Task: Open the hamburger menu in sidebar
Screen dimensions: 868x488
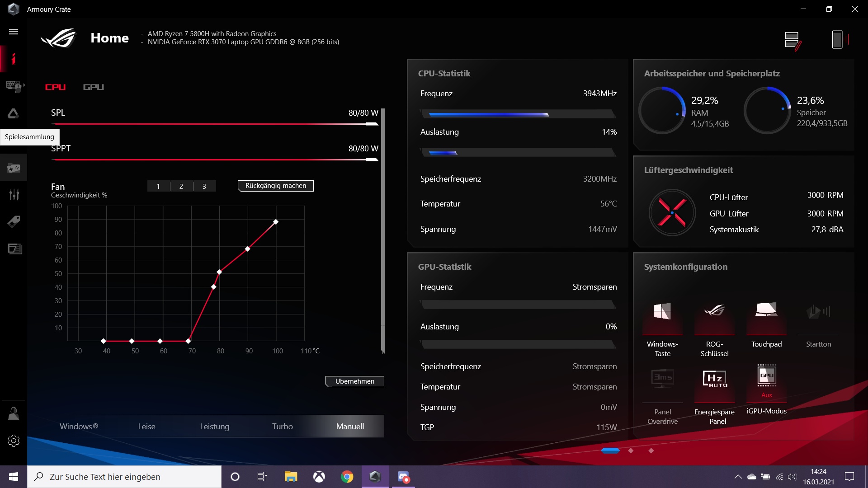Action: tap(14, 32)
